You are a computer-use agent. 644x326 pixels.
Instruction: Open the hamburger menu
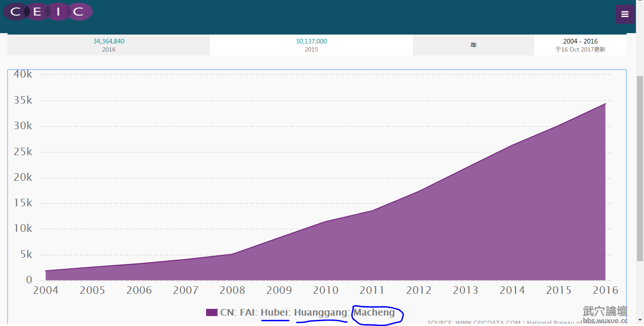(x=625, y=14)
